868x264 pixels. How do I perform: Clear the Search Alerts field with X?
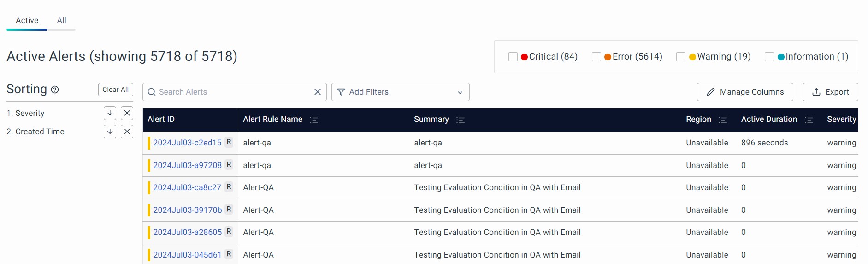pos(317,92)
